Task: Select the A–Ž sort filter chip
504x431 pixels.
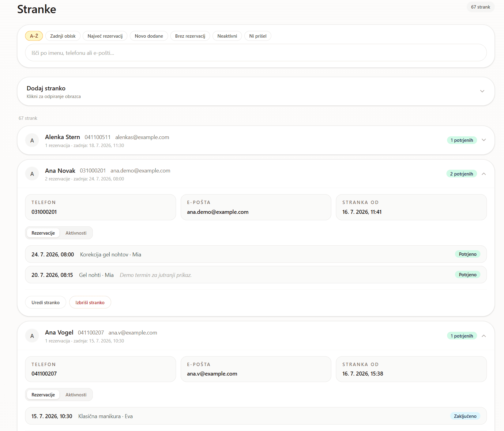Action: [x=34, y=36]
